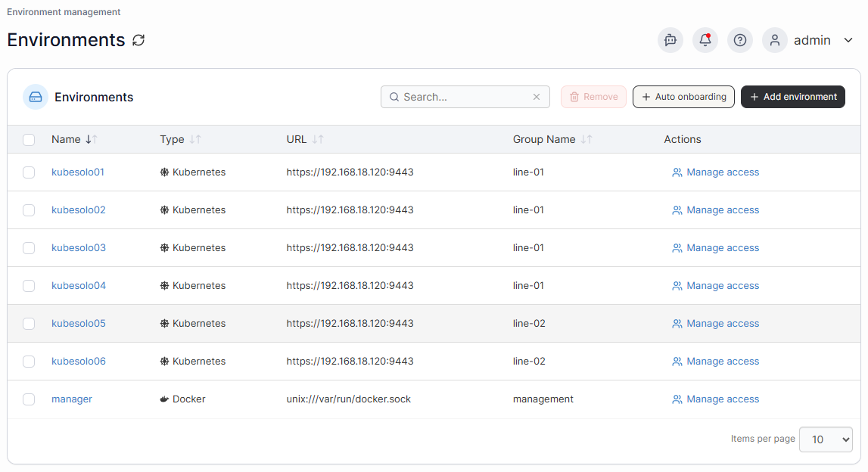Manage access for manager environment

click(x=715, y=399)
